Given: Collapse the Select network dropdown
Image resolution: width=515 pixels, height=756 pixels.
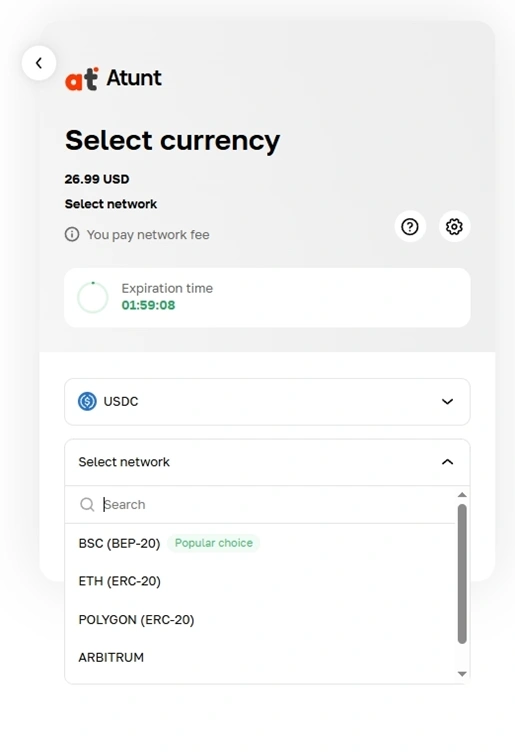Looking at the screenshot, I should (267, 462).
